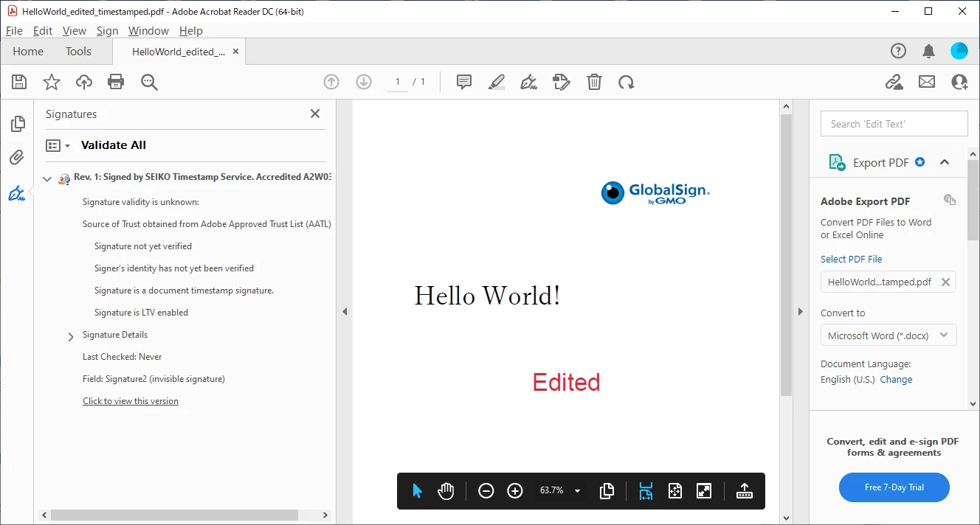Start the Free 7-Day Trial
Image resolution: width=980 pixels, height=525 pixels.
click(894, 487)
